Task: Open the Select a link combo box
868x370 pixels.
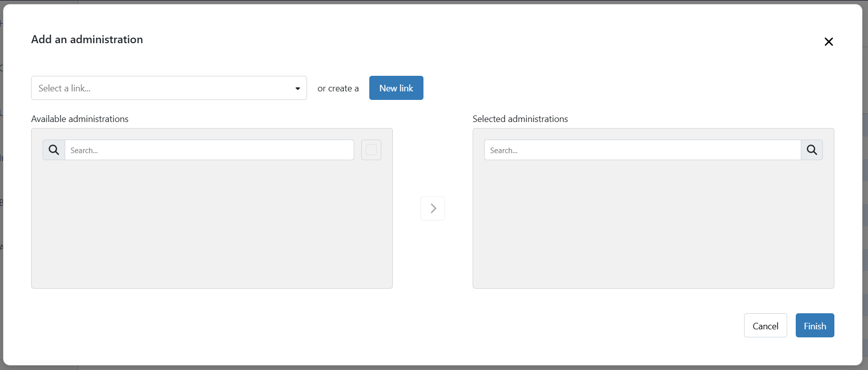Action: (x=169, y=88)
